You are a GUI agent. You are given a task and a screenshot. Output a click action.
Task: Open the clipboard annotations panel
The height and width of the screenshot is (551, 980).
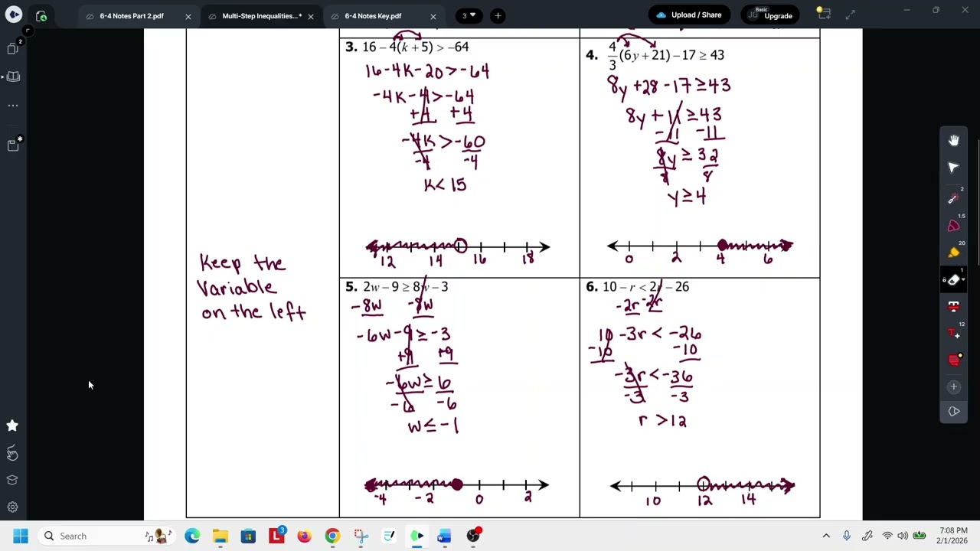point(13,144)
